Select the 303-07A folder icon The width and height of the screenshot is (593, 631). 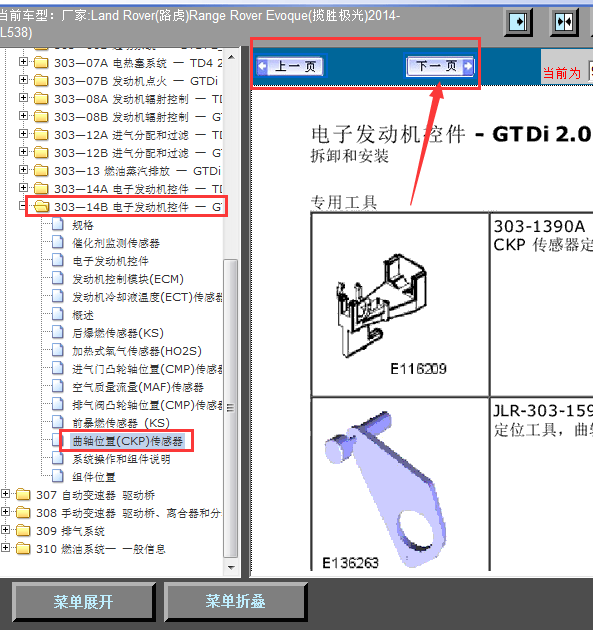(x=41, y=63)
